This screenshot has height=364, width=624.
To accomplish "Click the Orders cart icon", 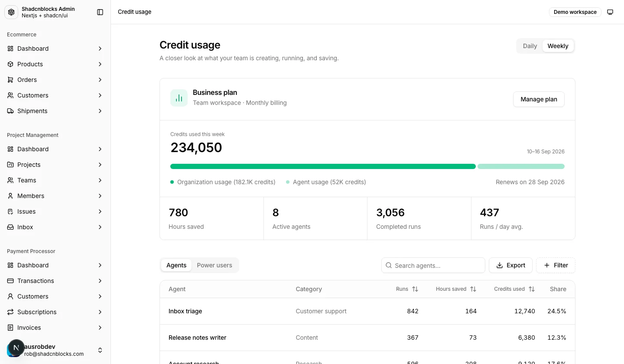I will (10, 80).
